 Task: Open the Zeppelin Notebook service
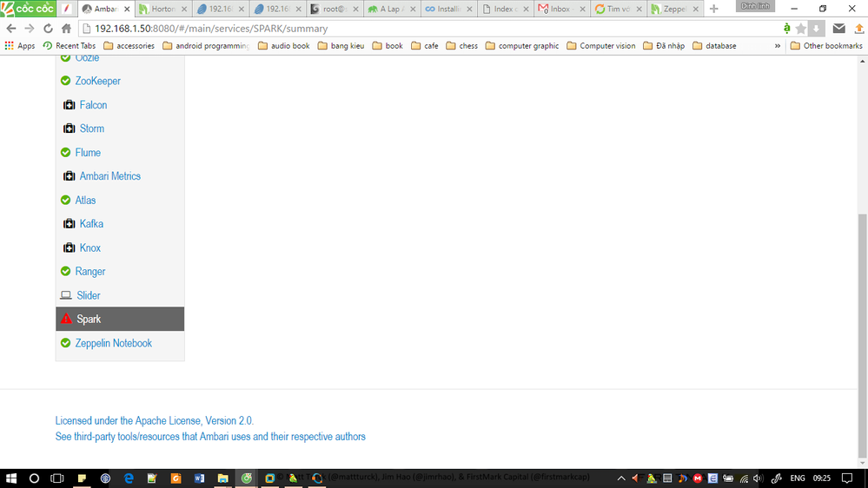coord(114,343)
